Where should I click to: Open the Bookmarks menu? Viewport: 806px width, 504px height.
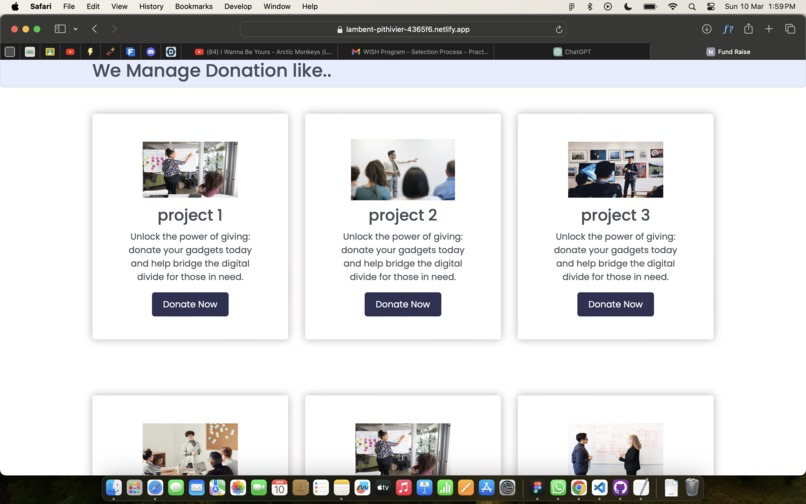[194, 6]
